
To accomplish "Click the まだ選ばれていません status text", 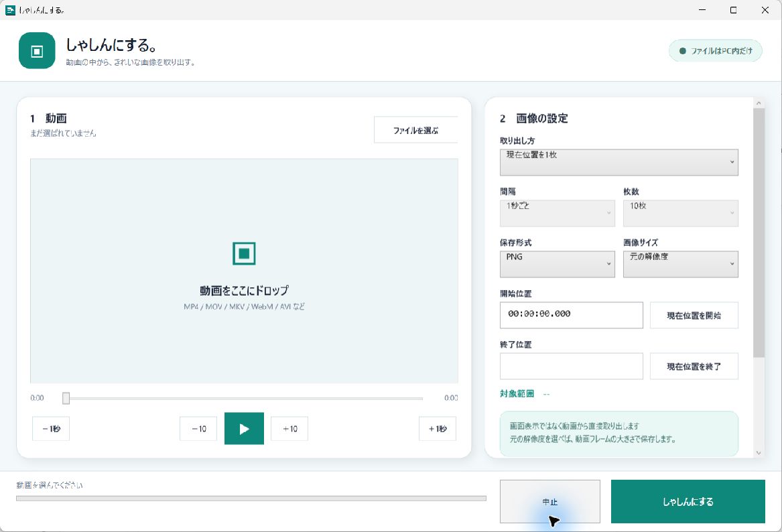I will [x=63, y=133].
